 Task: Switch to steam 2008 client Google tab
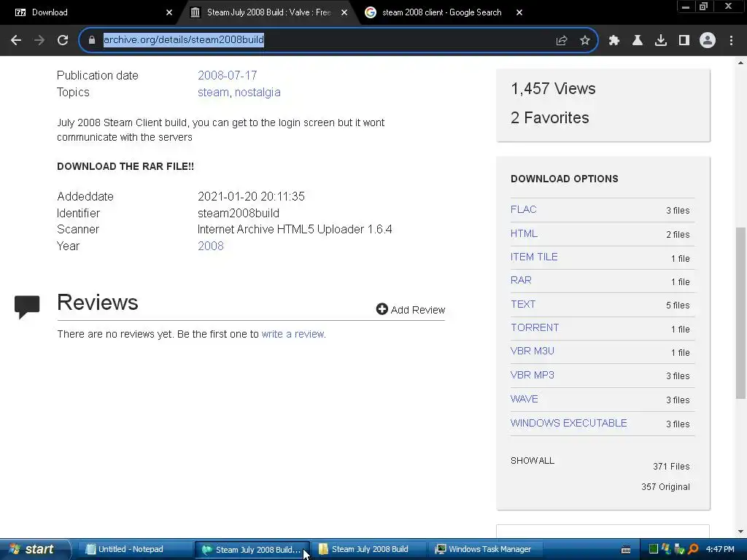point(441,12)
